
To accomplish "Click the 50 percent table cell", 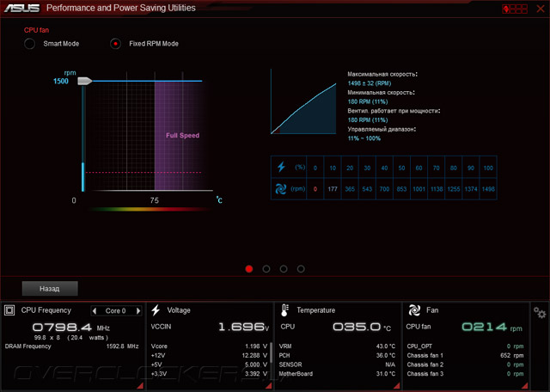I will point(401,168).
